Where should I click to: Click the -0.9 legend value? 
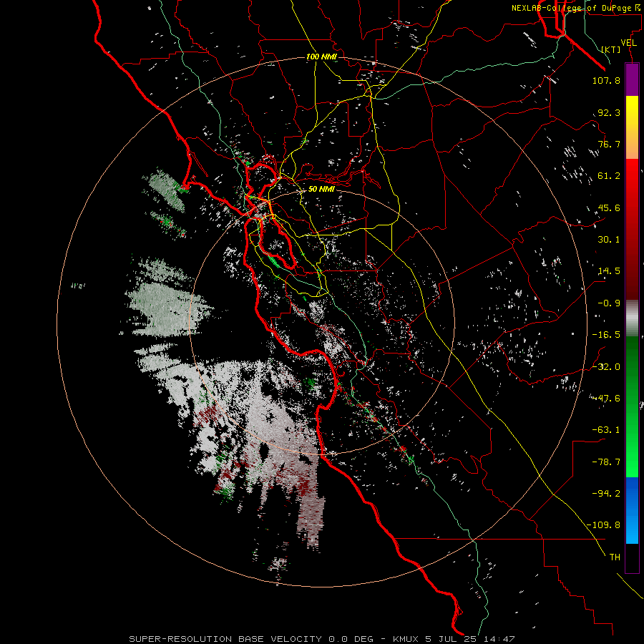coord(609,303)
